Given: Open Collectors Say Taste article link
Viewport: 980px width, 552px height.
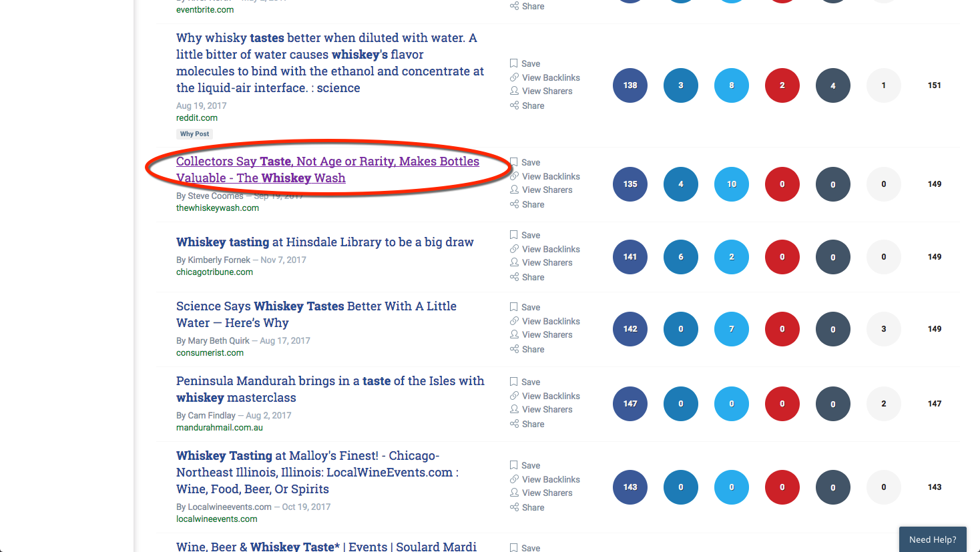Looking at the screenshot, I should click(328, 170).
